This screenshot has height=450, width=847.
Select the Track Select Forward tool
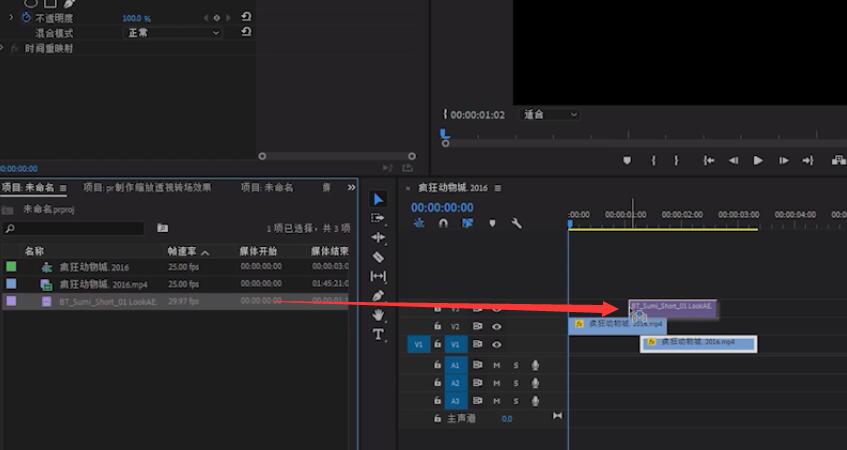click(378, 218)
